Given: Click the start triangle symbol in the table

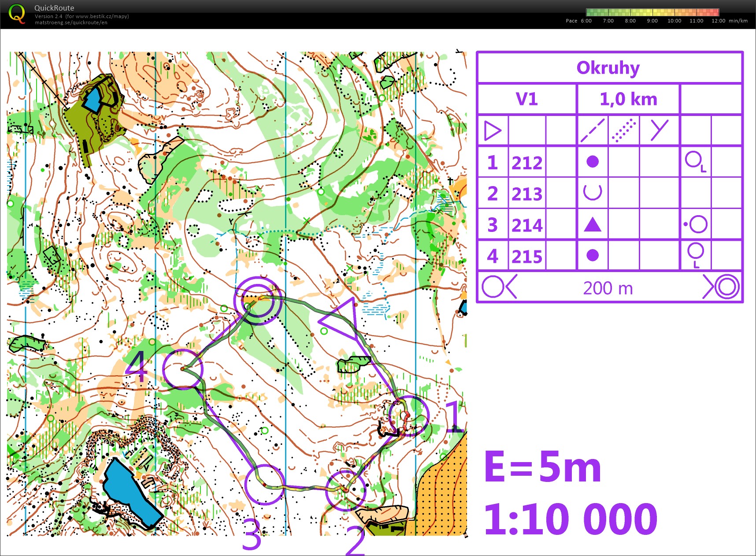Looking at the screenshot, I should click(493, 131).
